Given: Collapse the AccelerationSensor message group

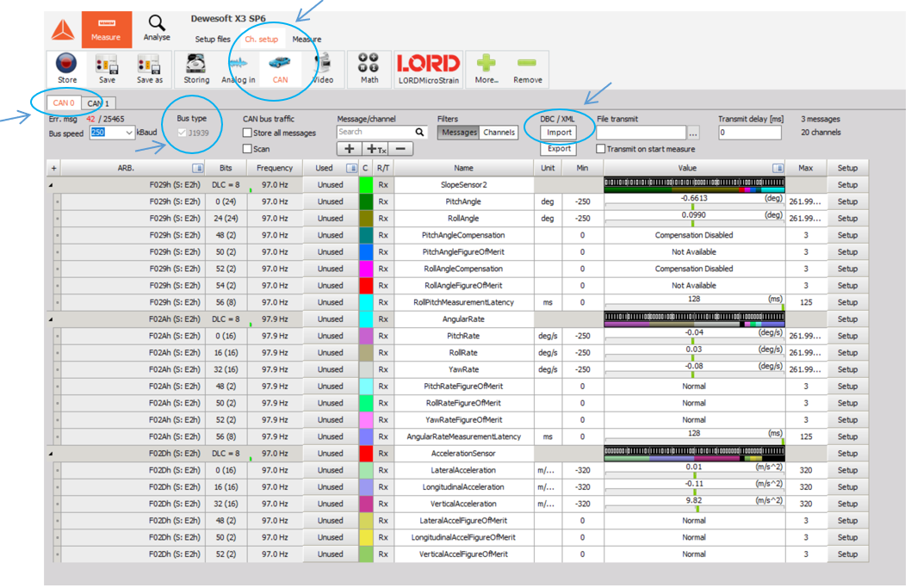Looking at the screenshot, I should point(51,454).
